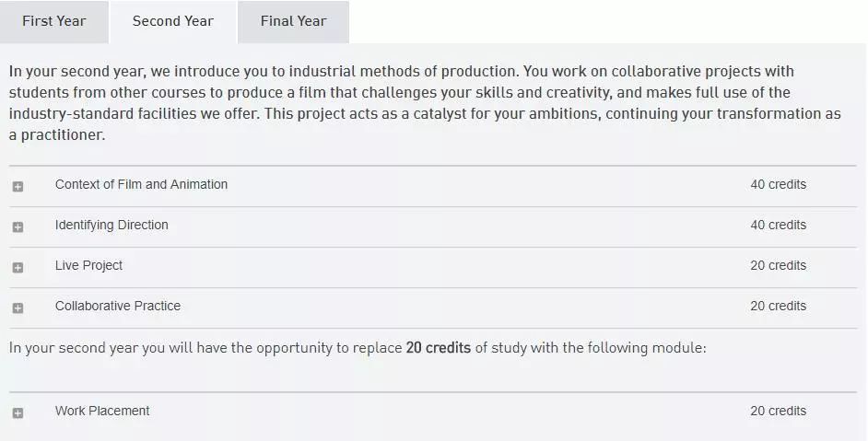Open the Final Year tab

293,21
